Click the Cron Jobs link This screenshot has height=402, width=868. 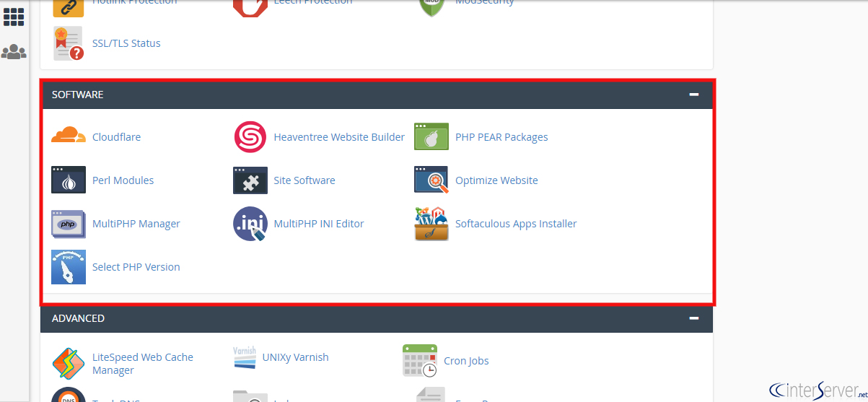click(466, 361)
